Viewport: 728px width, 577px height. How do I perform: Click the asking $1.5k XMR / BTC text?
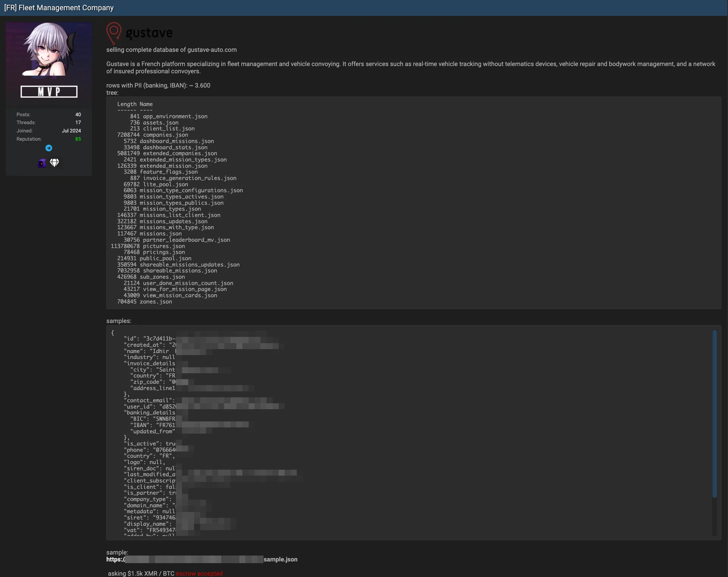pos(141,573)
